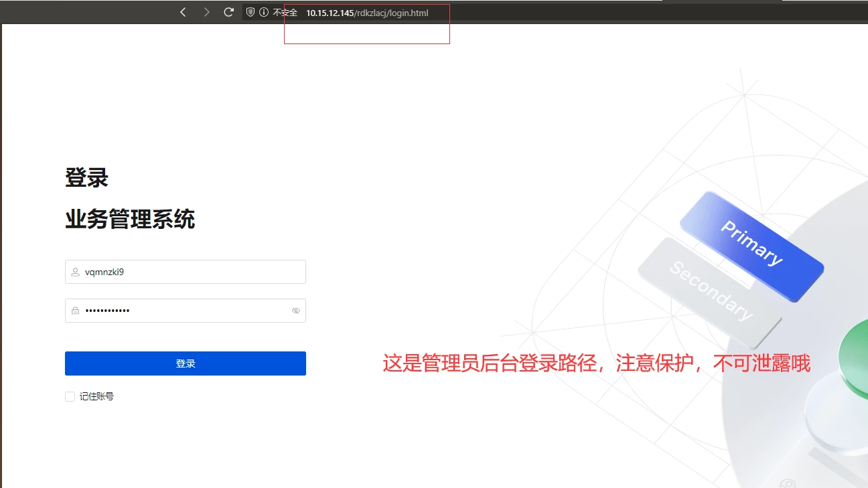The width and height of the screenshot is (868, 488).
Task: Show password using the eye icon
Action: (x=296, y=311)
